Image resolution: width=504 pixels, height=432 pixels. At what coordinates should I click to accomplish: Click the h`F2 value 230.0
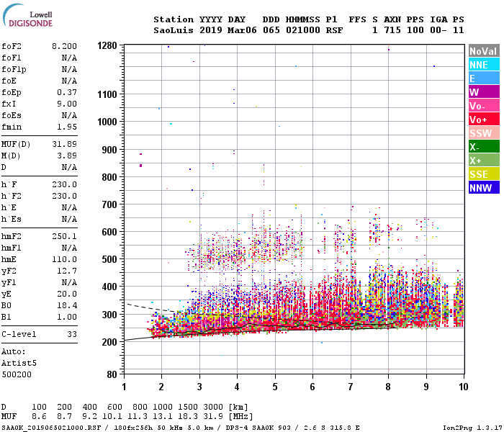64,196
